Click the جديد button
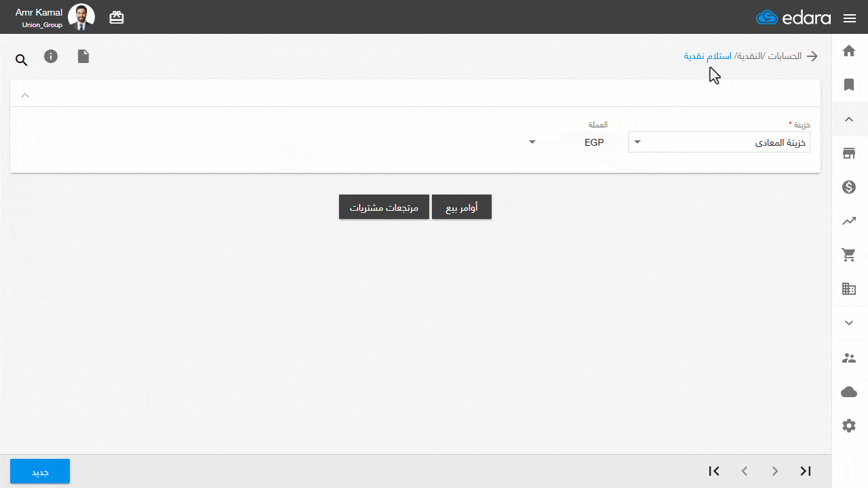This screenshot has height=488, width=868. coord(40,472)
